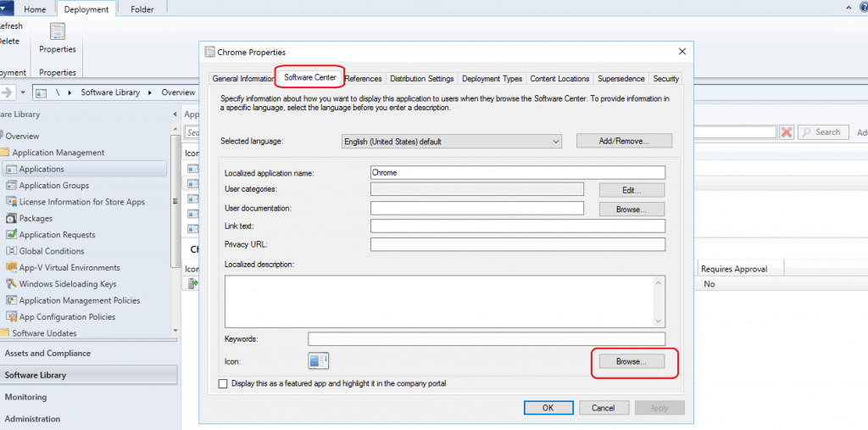Collapse the ribbon with the caret
The width and height of the screenshot is (868, 430).
point(849,8)
